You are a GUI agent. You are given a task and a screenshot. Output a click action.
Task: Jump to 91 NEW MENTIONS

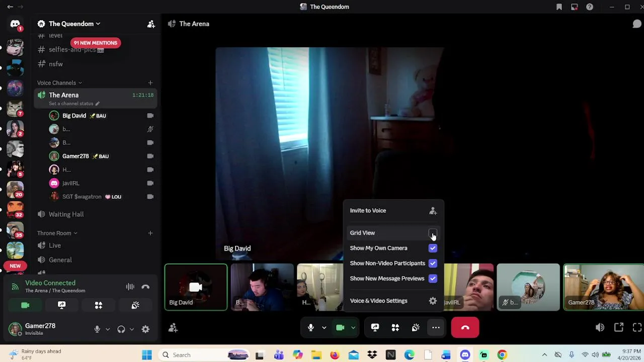(x=95, y=43)
